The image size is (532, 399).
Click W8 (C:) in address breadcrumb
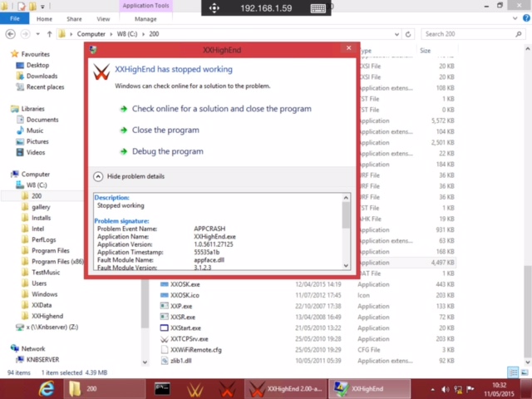(x=127, y=34)
